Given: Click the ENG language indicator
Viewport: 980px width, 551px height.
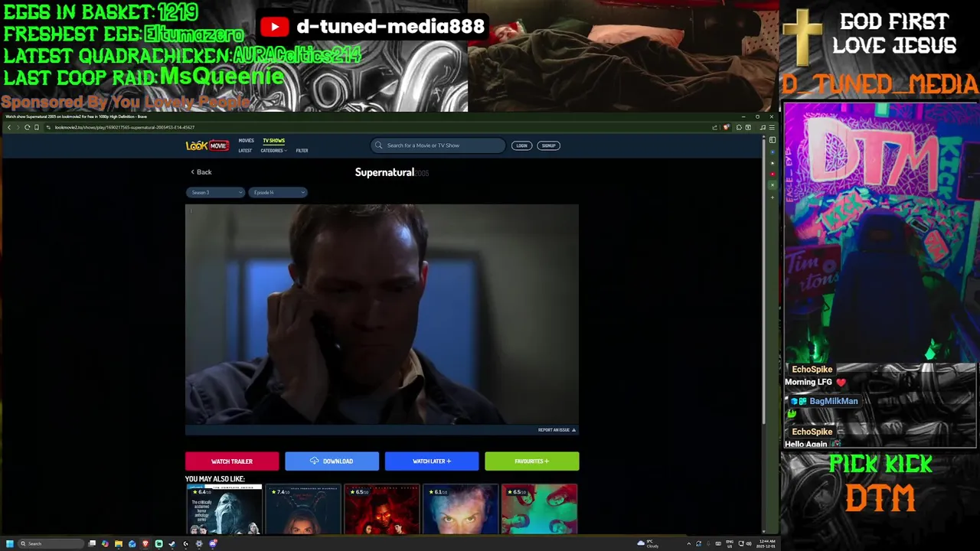Looking at the screenshot, I should [730, 543].
